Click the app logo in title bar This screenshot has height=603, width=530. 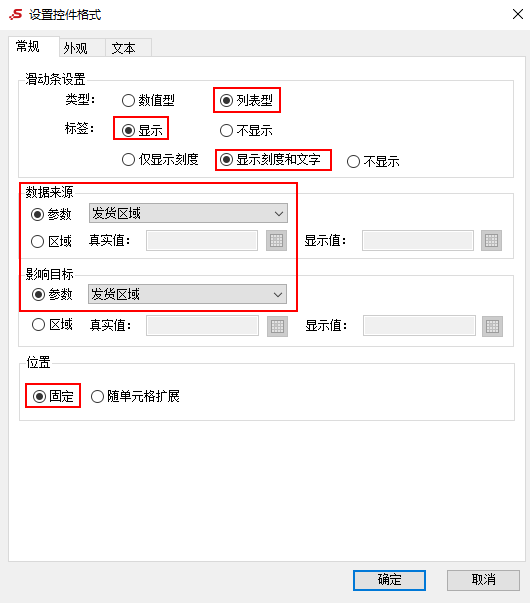click(x=16, y=15)
